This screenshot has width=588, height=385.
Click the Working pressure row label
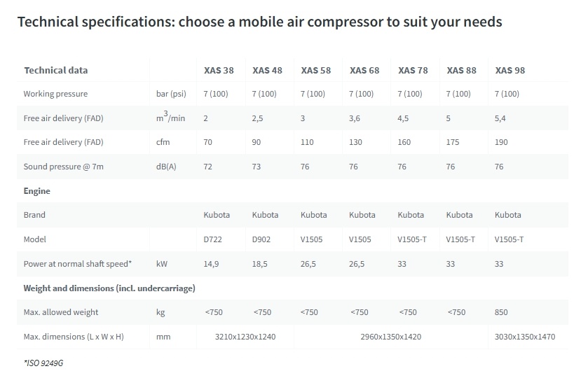click(x=55, y=94)
